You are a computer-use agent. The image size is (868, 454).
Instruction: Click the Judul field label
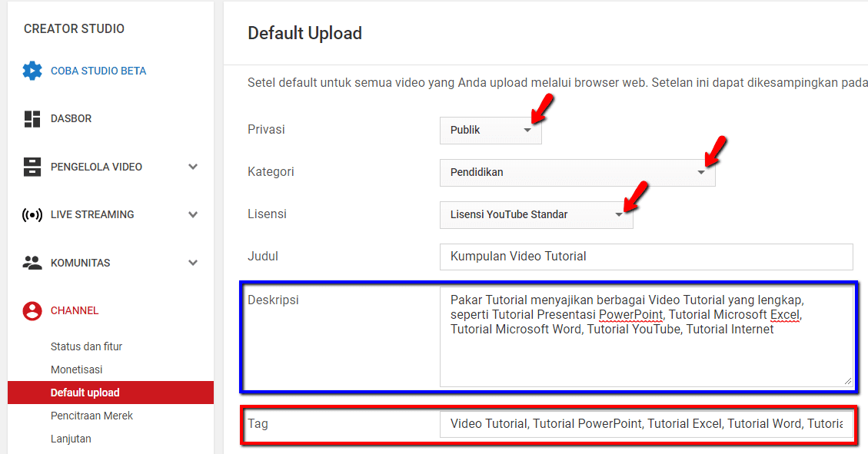coord(263,257)
